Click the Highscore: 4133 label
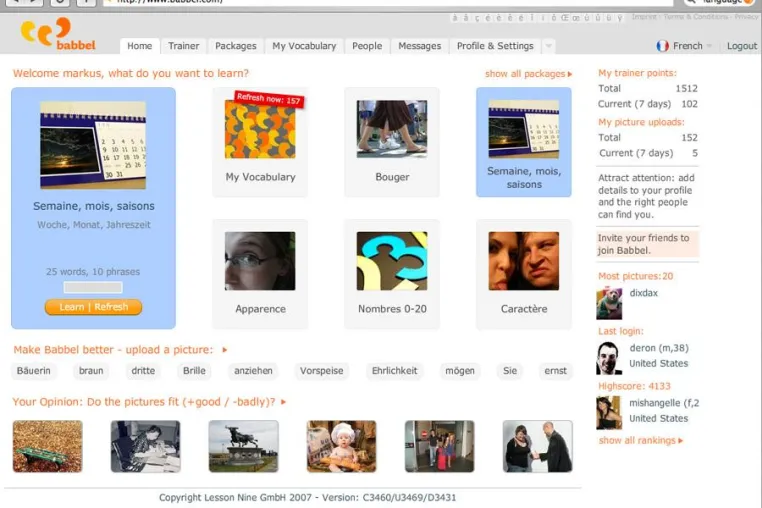The width and height of the screenshot is (762, 508). point(634,386)
